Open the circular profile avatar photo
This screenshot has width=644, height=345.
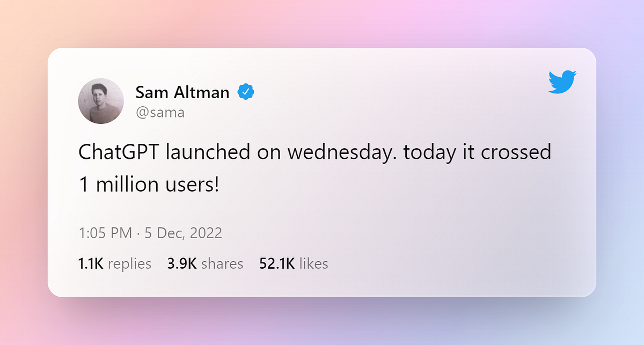point(101,101)
